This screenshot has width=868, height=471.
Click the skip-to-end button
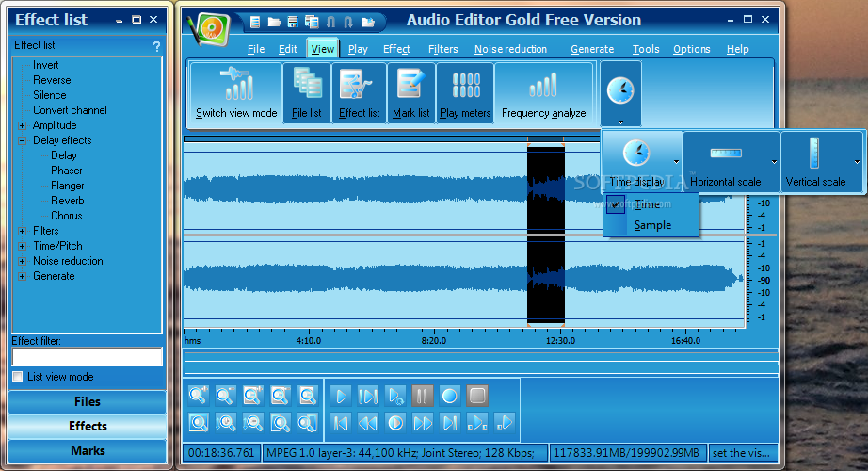[449, 423]
